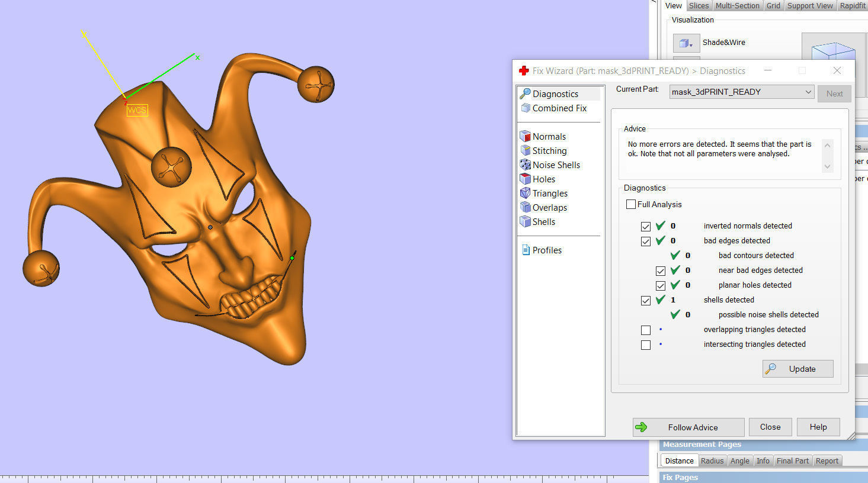Open Shade&Wire visualization dropdown arrow

pyautogui.click(x=692, y=44)
